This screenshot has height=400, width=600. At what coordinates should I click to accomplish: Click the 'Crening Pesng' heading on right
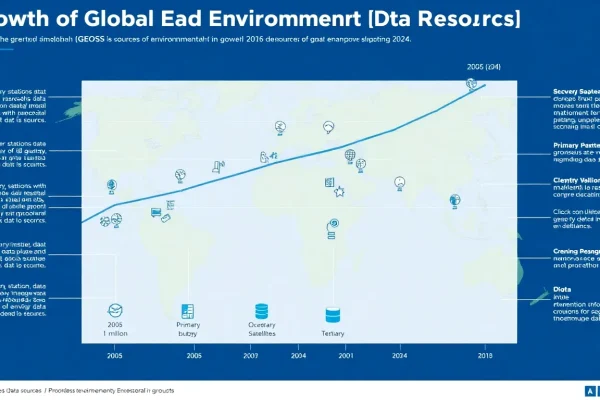[x=576, y=251]
